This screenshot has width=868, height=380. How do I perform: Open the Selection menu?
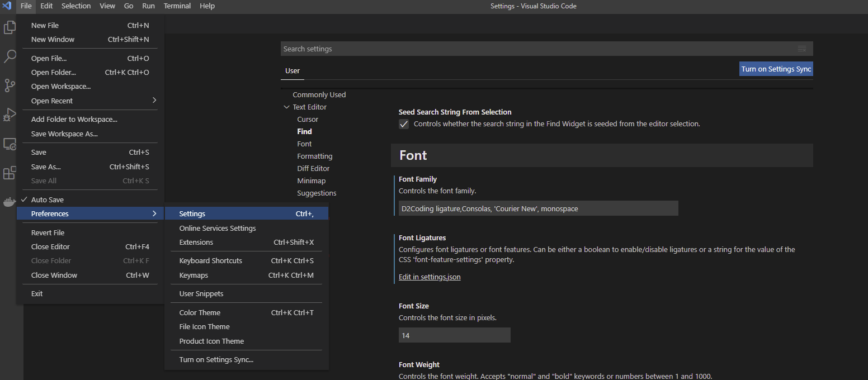coord(76,6)
